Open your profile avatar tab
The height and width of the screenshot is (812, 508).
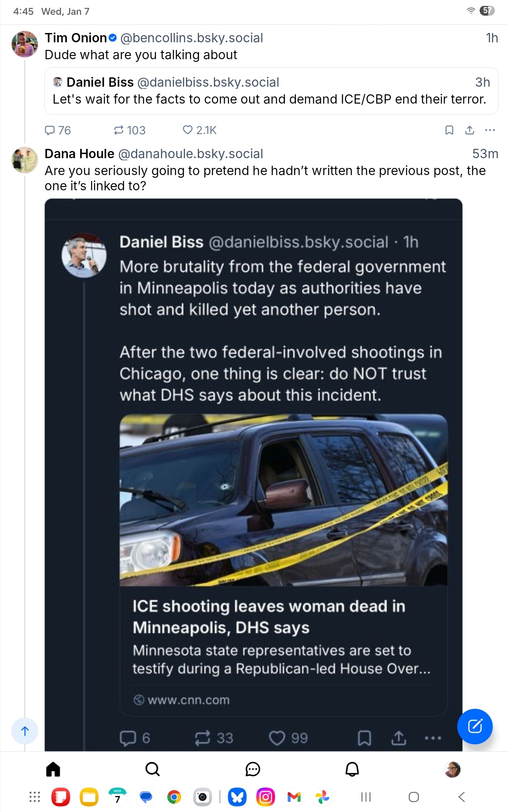coord(452,769)
